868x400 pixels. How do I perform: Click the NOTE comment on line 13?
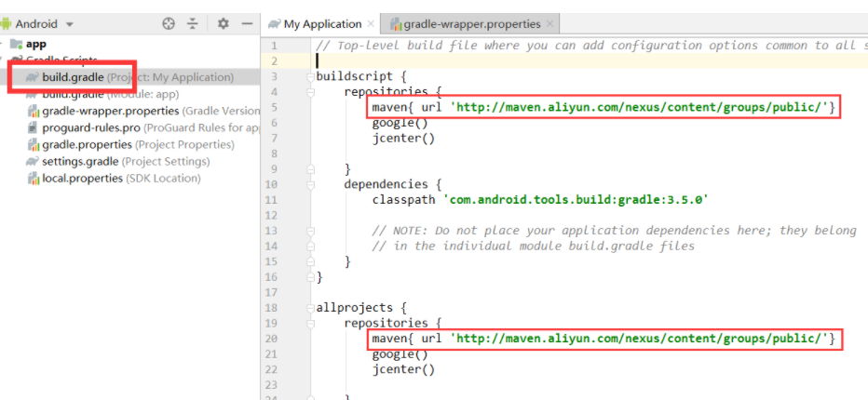coord(615,231)
